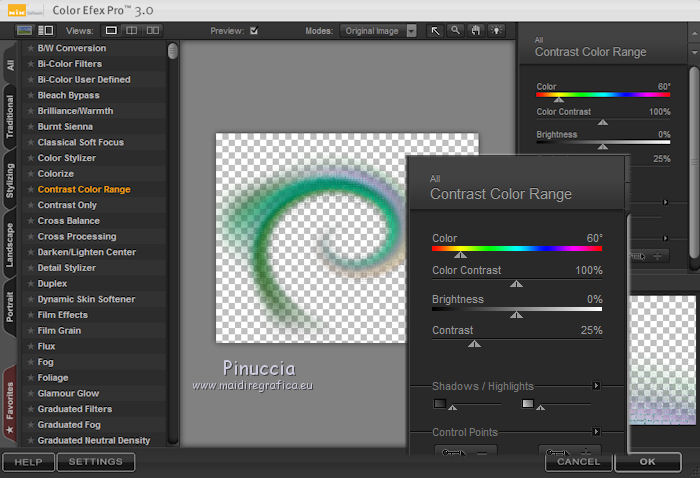This screenshot has width=700, height=478.
Task: Select the Darken/Lighten Center filter
Action: (x=87, y=252)
